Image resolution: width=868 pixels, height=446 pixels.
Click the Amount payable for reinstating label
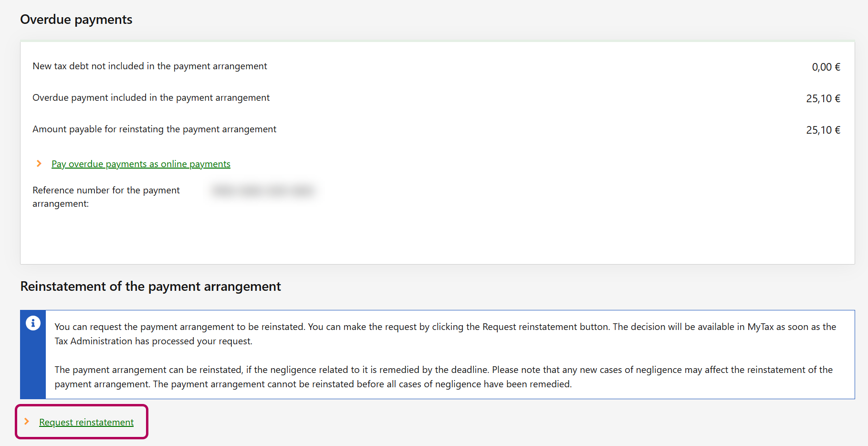154,129
